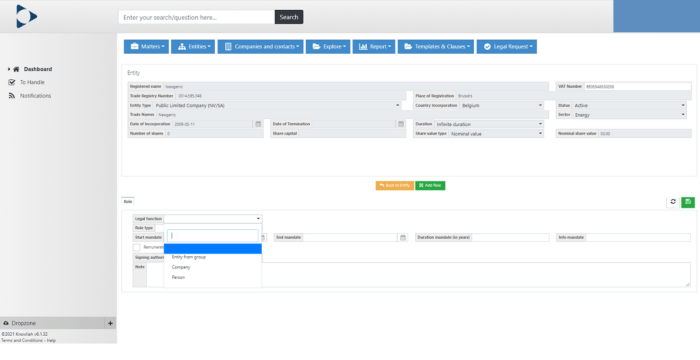Open the Notifications link
Screen dimensions: 700x360
[x=35, y=96]
